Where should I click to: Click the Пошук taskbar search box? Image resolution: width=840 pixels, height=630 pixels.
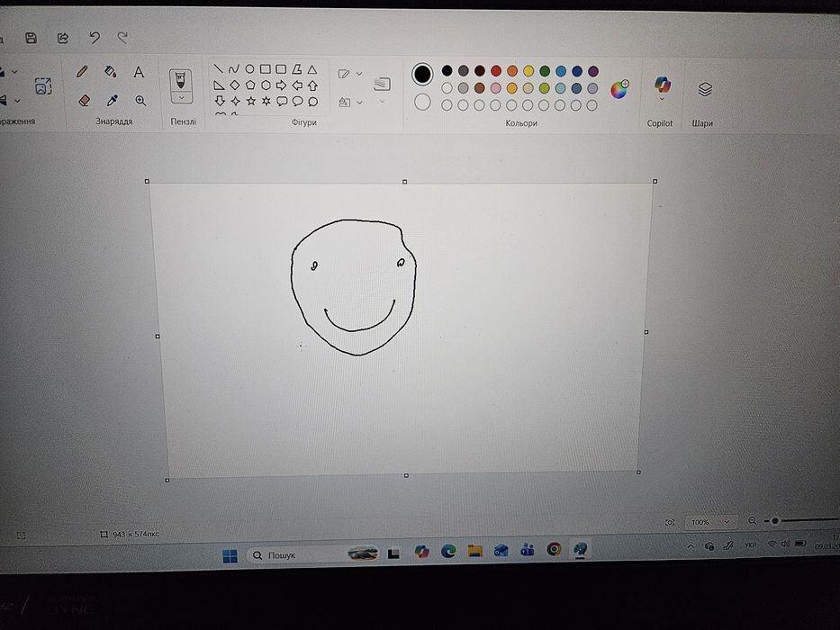[x=313, y=555]
